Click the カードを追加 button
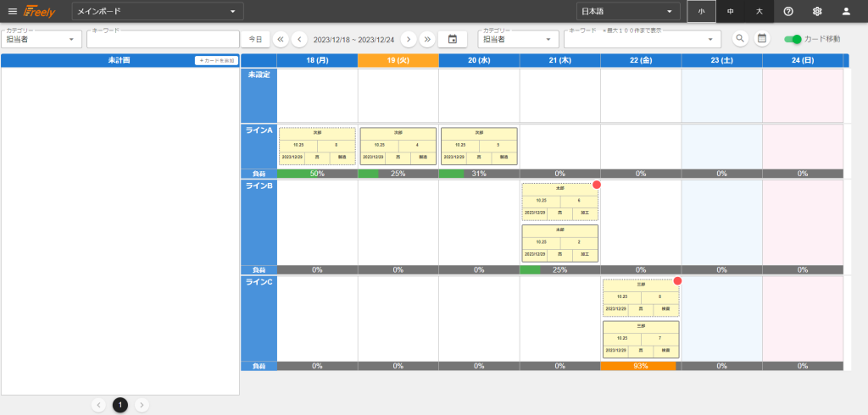This screenshot has width=868, height=415. coord(216,61)
